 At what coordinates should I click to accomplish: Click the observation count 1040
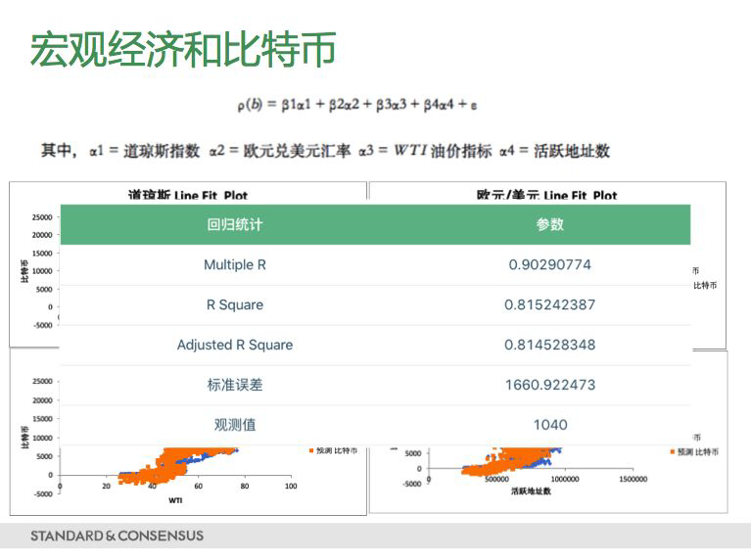(x=550, y=425)
